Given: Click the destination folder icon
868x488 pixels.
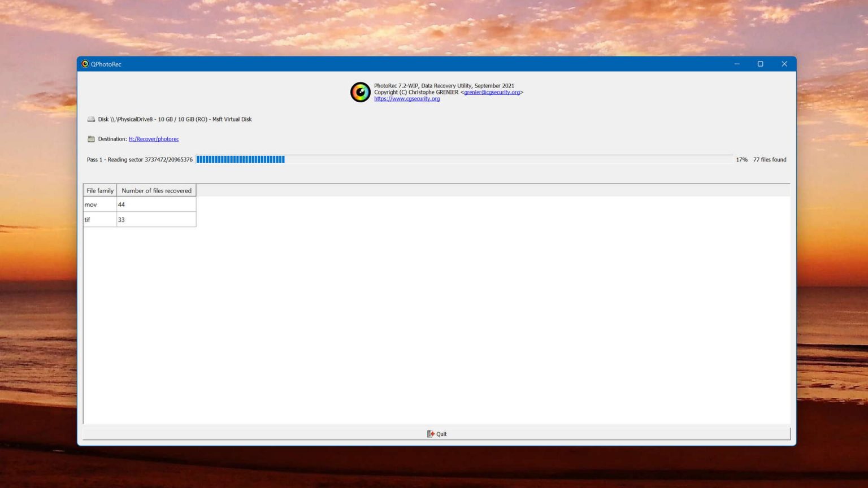Looking at the screenshot, I should click(92, 138).
